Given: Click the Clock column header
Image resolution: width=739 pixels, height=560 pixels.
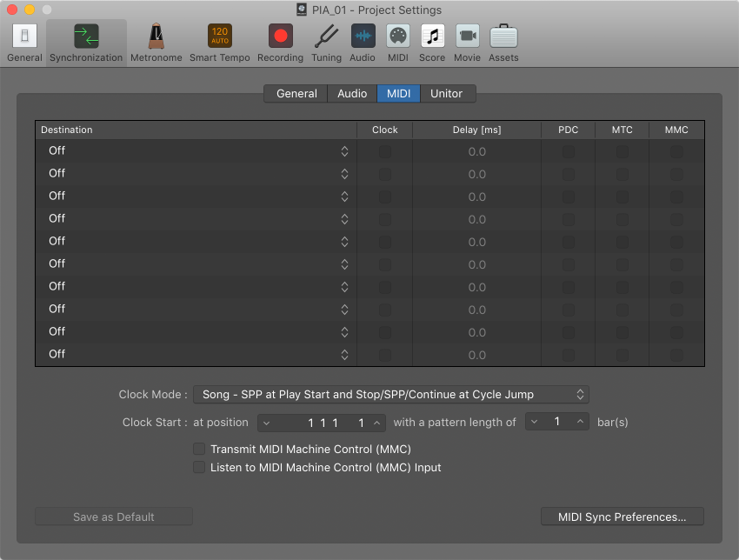Looking at the screenshot, I should pos(384,130).
